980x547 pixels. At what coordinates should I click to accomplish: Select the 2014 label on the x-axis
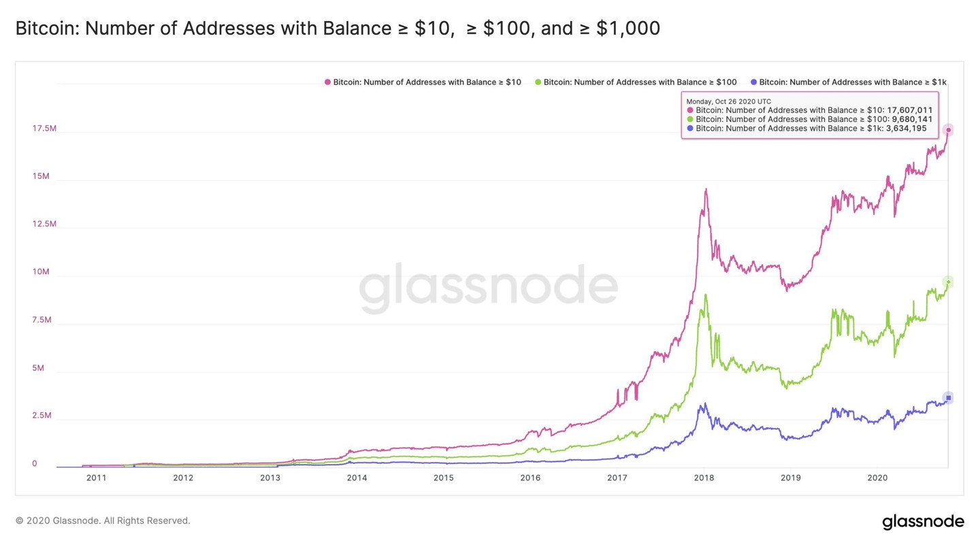[357, 478]
